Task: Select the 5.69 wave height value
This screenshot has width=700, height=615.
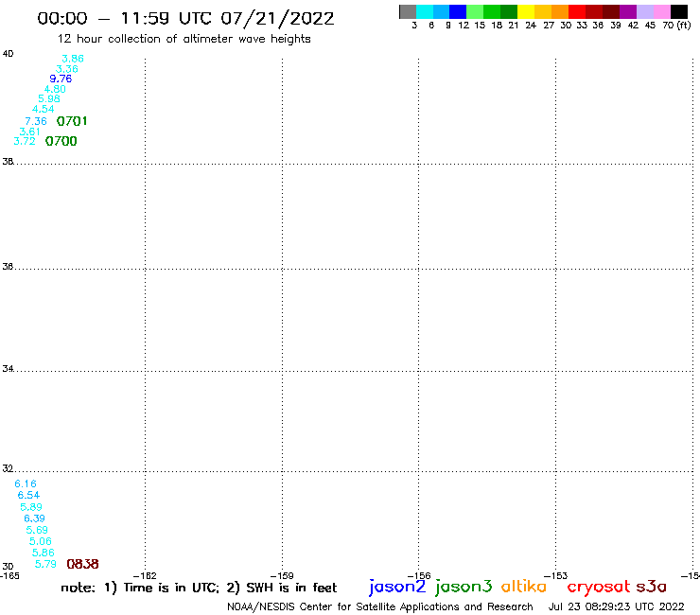Action: click(x=37, y=530)
